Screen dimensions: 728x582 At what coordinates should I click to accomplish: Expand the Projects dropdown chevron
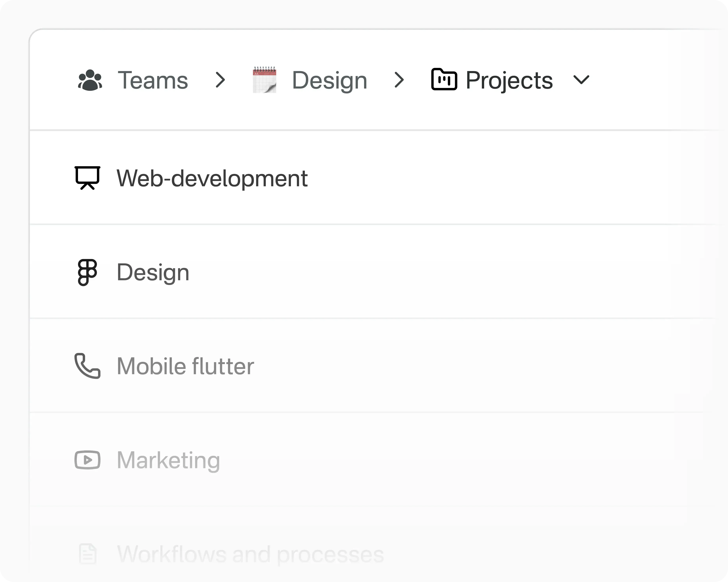581,80
